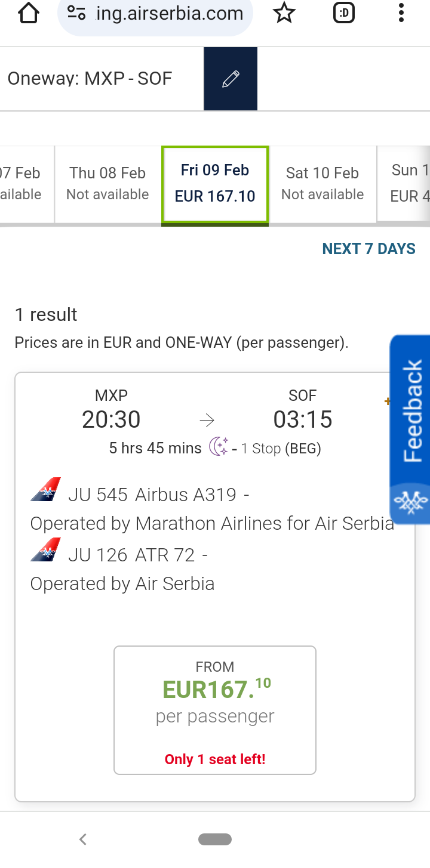Select the Thu 08 Feb date tab

(107, 183)
